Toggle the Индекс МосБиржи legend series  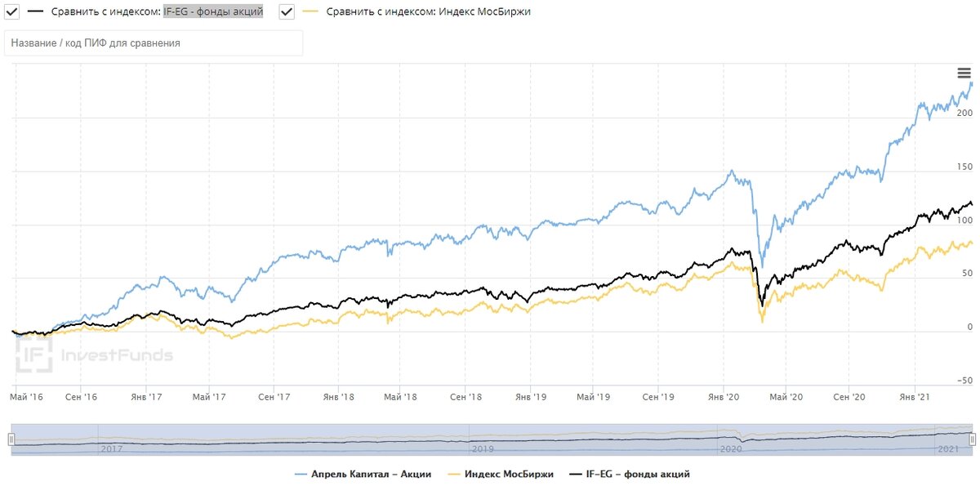[x=500, y=474]
